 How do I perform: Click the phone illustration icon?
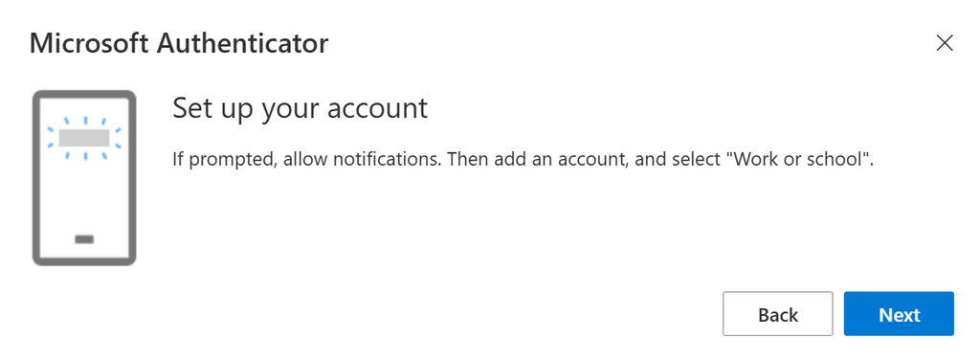pos(84,178)
